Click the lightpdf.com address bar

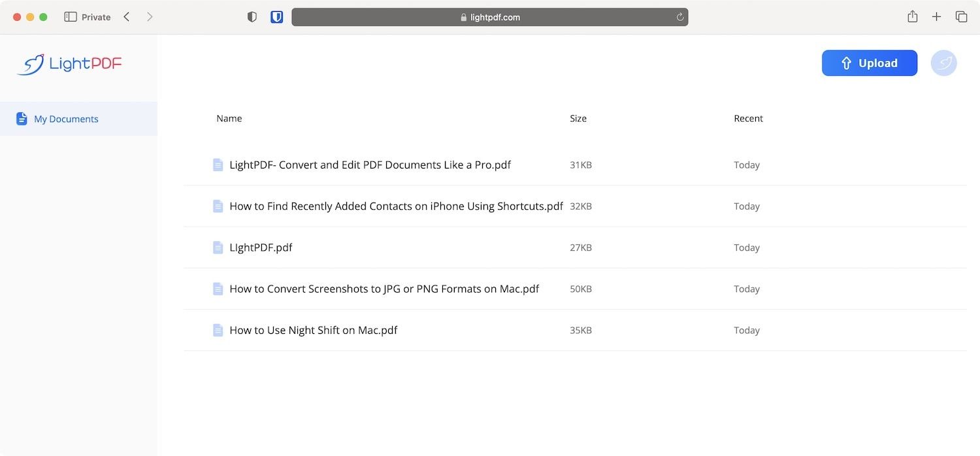click(x=489, y=18)
